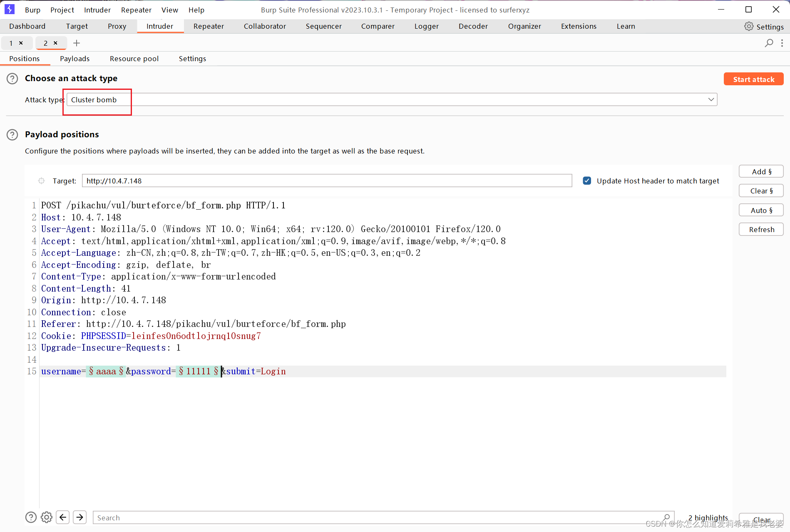Click the search magnifier icon near tabs
The height and width of the screenshot is (532, 790).
coord(769,43)
